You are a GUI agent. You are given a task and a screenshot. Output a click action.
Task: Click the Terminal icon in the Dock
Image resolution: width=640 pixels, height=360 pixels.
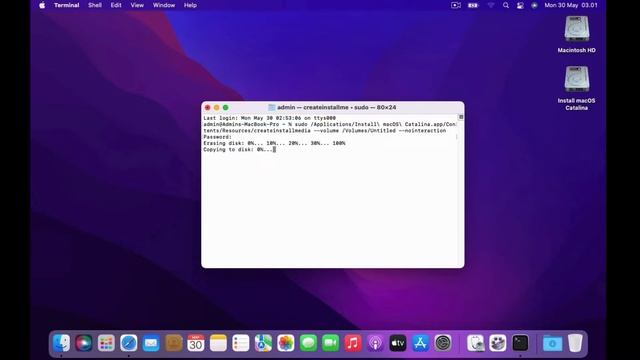coord(520,343)
